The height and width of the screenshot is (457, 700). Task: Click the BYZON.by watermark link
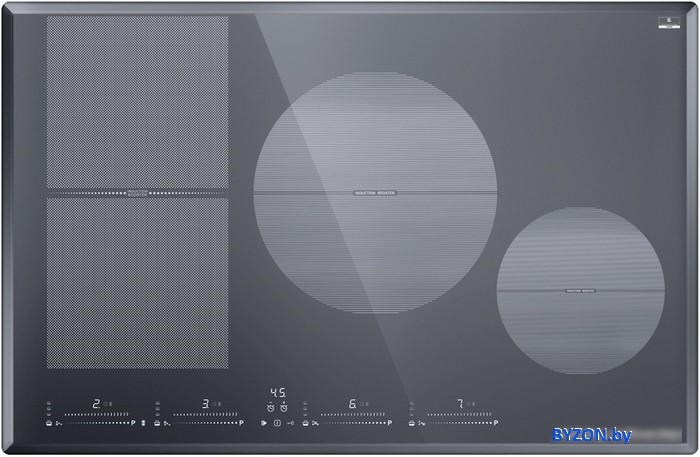(x=594, y=434)
